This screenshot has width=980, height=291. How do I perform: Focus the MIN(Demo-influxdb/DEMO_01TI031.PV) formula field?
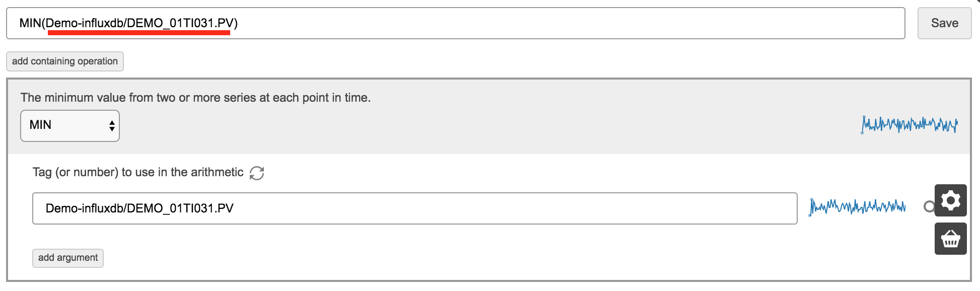click(456, 23)
